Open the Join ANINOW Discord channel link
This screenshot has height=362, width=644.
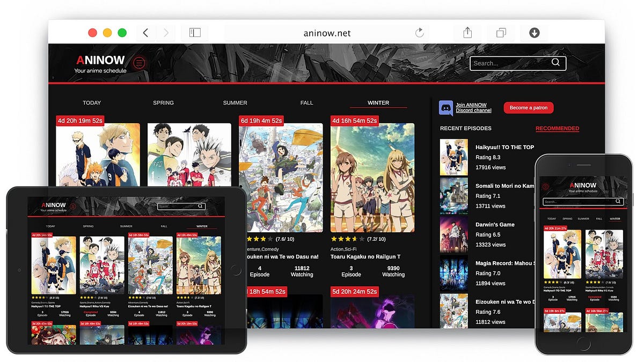tap(473, 108)
